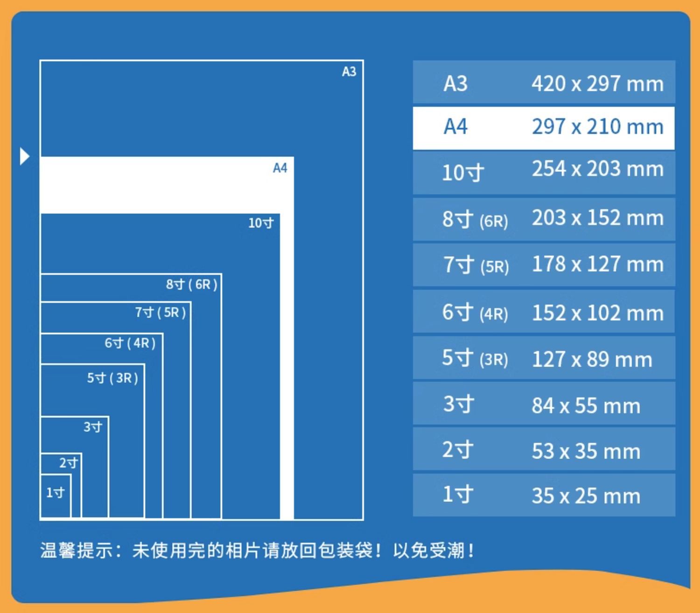Select the 6寸 (4R) label in the table
The height and width of the screenshot is (613, 700).
tap(475, 312)
